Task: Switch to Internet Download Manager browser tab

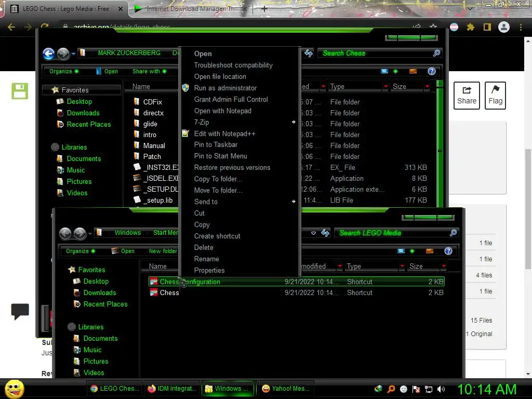Action: (190, 9)
